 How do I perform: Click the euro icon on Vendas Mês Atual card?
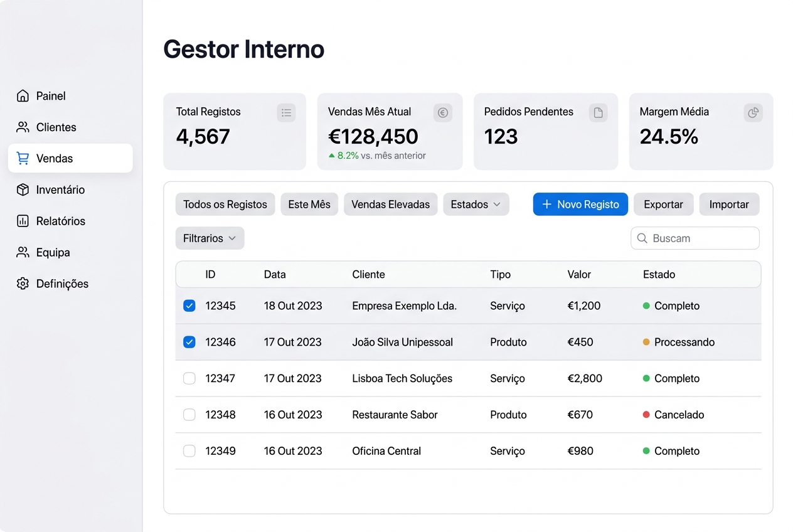(x=442, y=112)
